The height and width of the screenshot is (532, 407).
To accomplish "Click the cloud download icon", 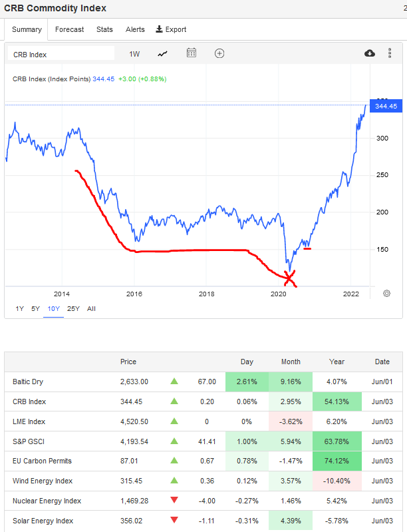I will (370, 53).
